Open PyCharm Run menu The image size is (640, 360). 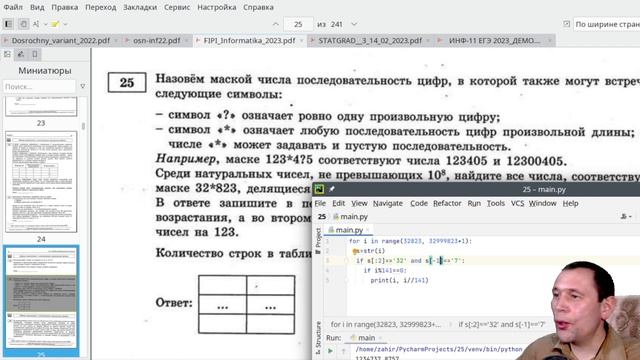[x=474, y=203]
